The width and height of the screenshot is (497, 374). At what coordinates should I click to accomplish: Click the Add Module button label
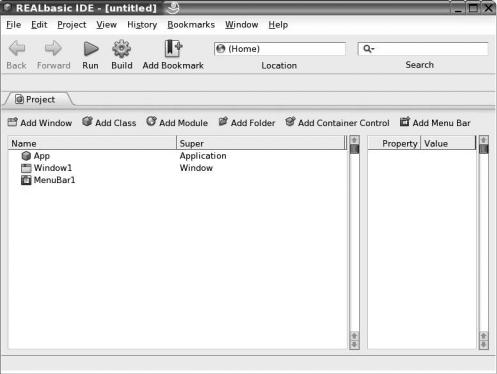[183, 123]
